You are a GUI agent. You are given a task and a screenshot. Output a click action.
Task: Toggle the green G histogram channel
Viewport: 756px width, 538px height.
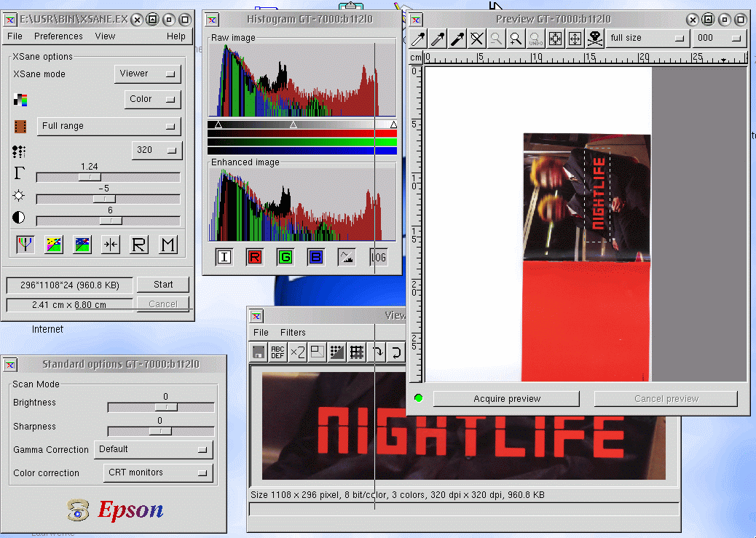click(286, 257)
